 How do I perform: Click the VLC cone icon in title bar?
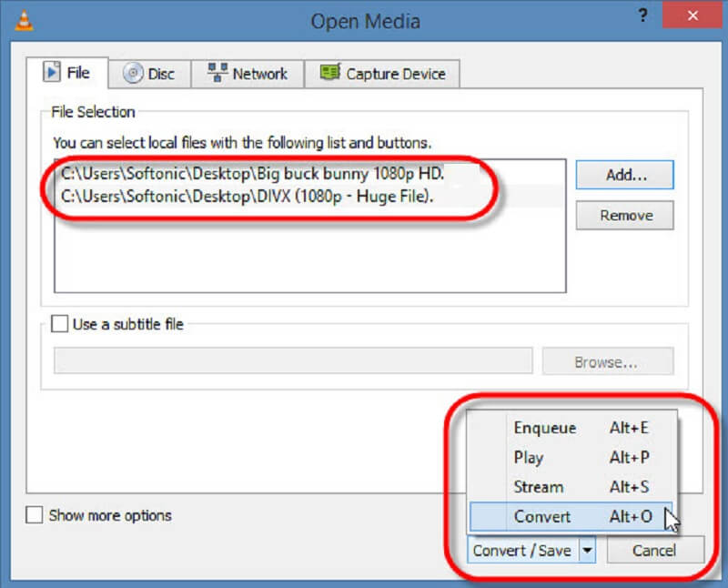point(25,18)
